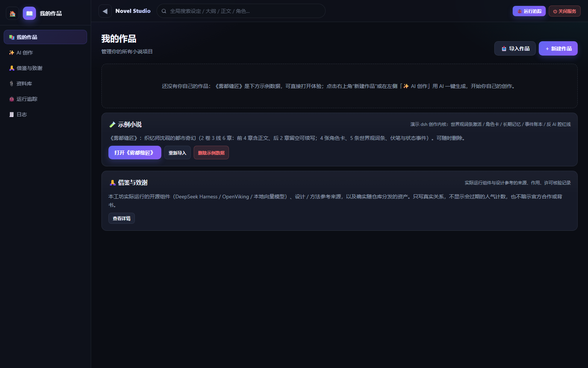Click the Novel Studio title

(133, 11)
